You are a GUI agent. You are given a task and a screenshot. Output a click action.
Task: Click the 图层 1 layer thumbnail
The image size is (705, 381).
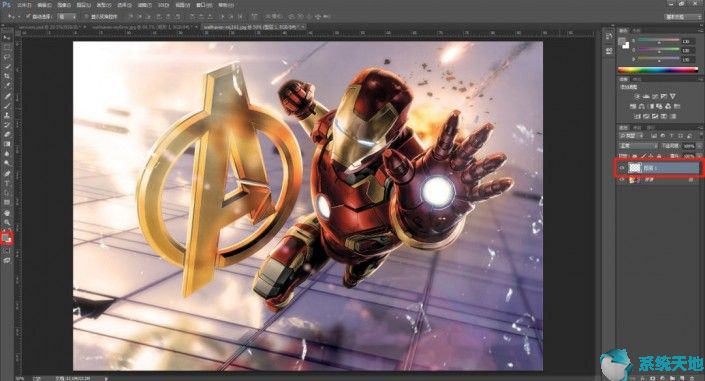point(634,168)
